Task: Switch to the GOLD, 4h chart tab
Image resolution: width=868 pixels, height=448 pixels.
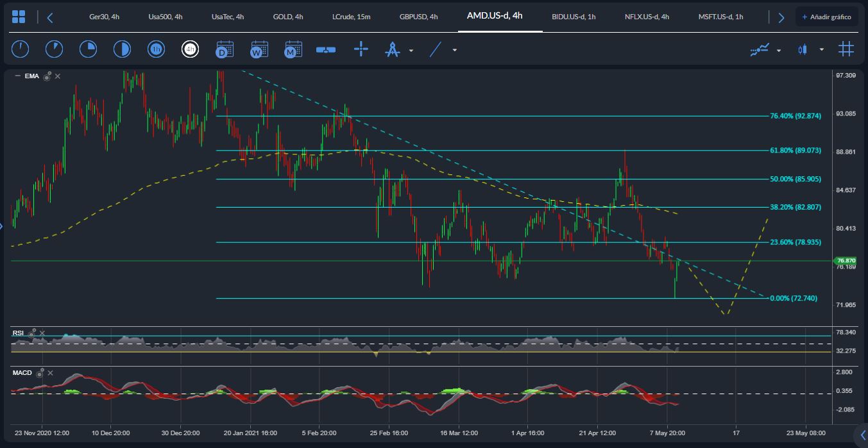Action: coord(288,17)
